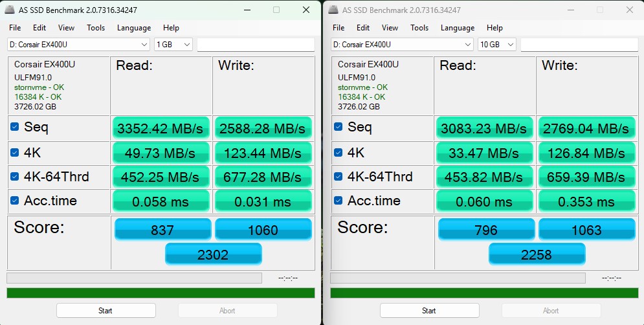Toggle Seq checkbox in left window
Image resolution: width=644 pixels, height=325 pixels.
click(x=14, y=126)
